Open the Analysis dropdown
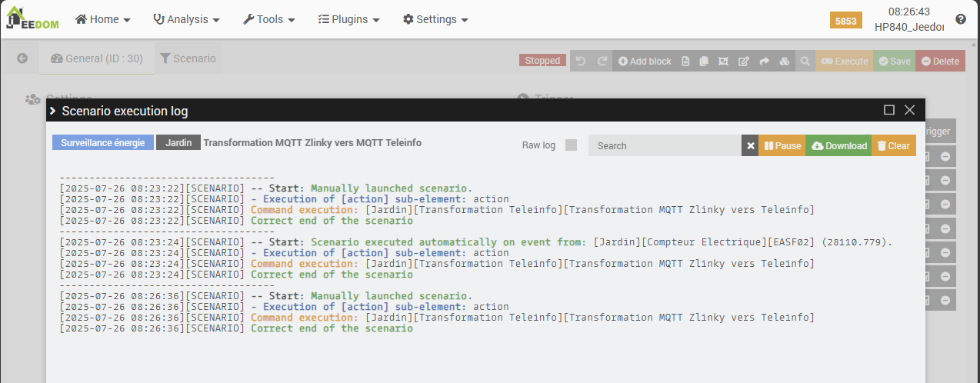The width and height of the screenshot is (980, 383). 187,19
